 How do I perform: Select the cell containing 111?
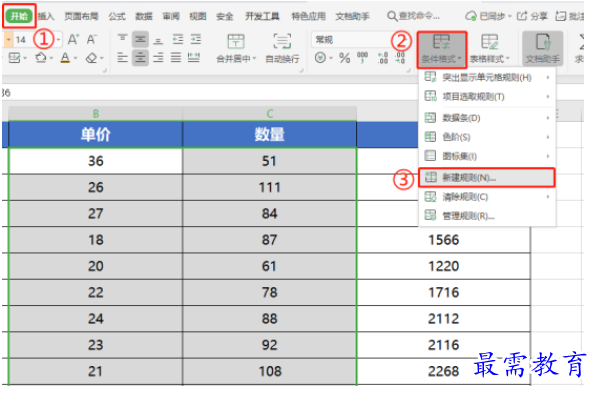pos(269,187)
